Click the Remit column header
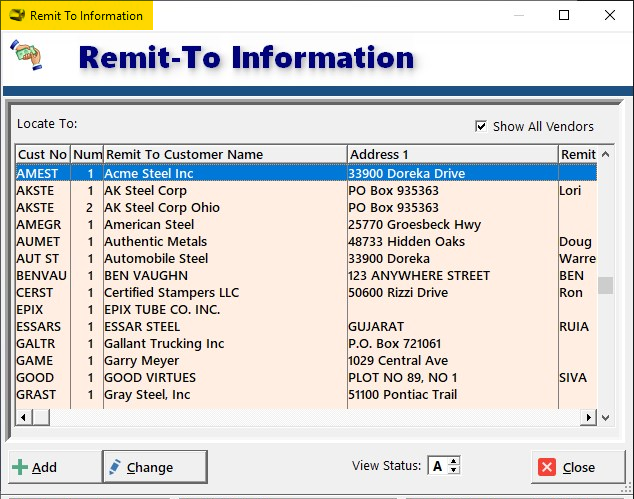634x499 pixels. pos(578,154)
